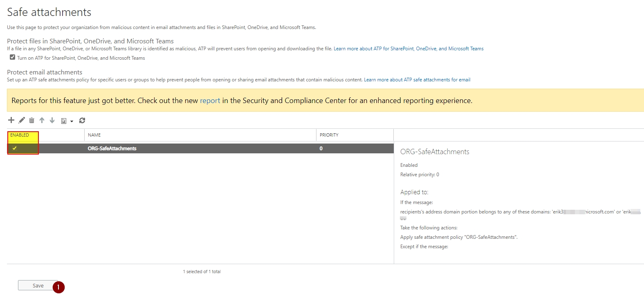Open Learn more about ATP safe attachments link
Screen dimensions: 644x294
tap(417, 80)
